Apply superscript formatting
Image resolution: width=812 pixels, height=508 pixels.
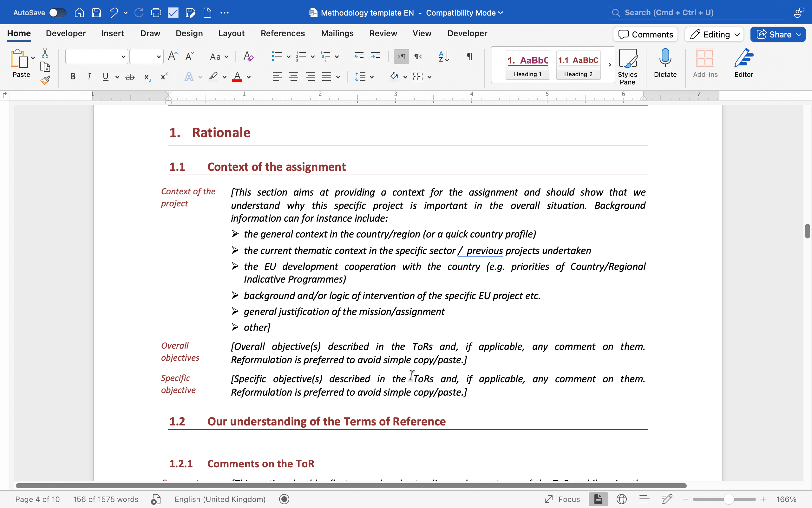(x=164, y=76)
